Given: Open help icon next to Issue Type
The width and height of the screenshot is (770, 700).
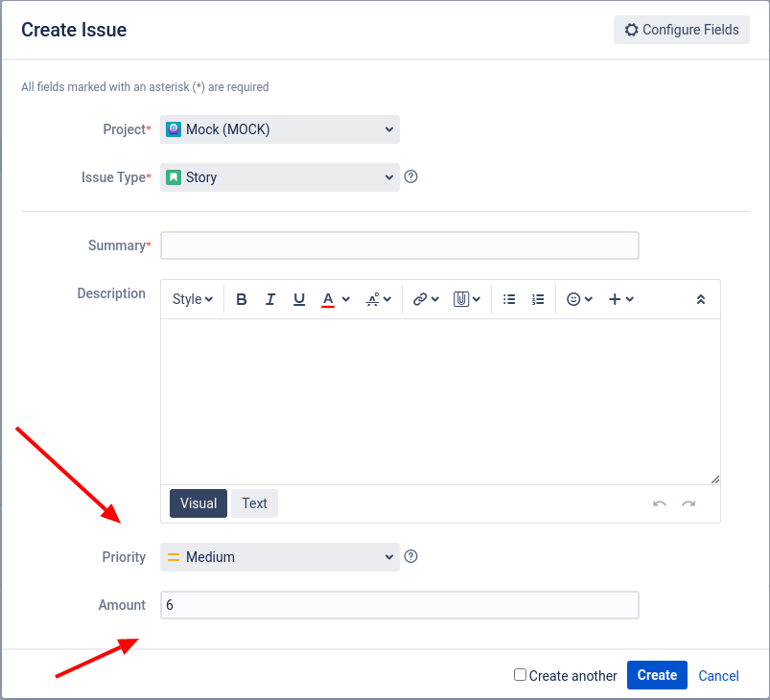Looking at the screenshot, I should [x=411, y=176].
